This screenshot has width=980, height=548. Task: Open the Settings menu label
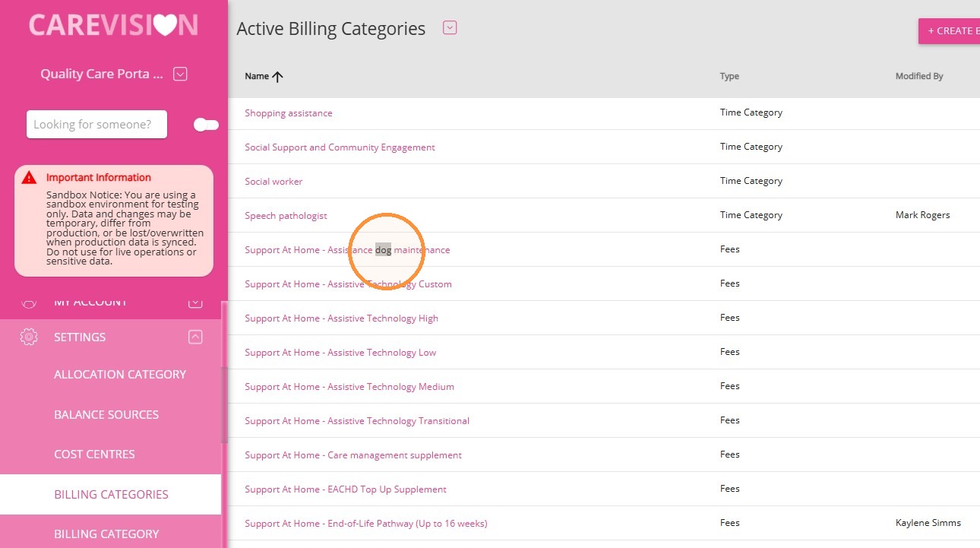[x=80, y=337]
